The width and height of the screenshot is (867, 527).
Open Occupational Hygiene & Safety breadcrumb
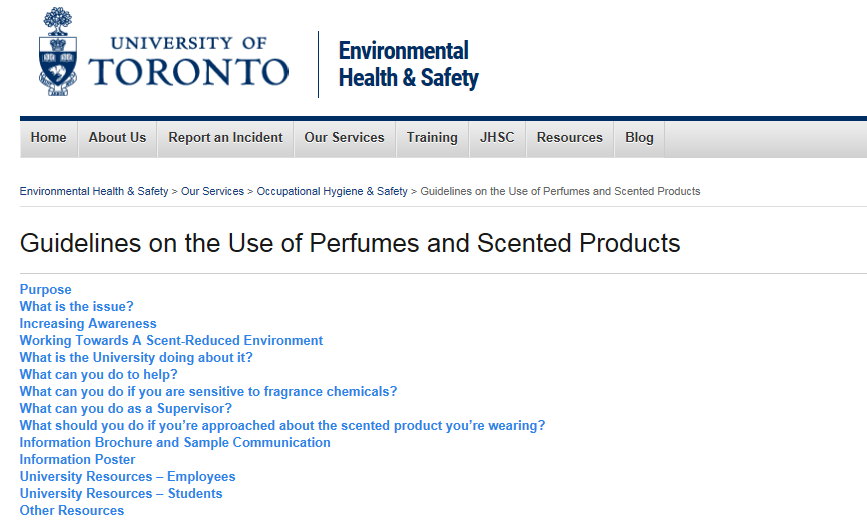tap(332, 191)
